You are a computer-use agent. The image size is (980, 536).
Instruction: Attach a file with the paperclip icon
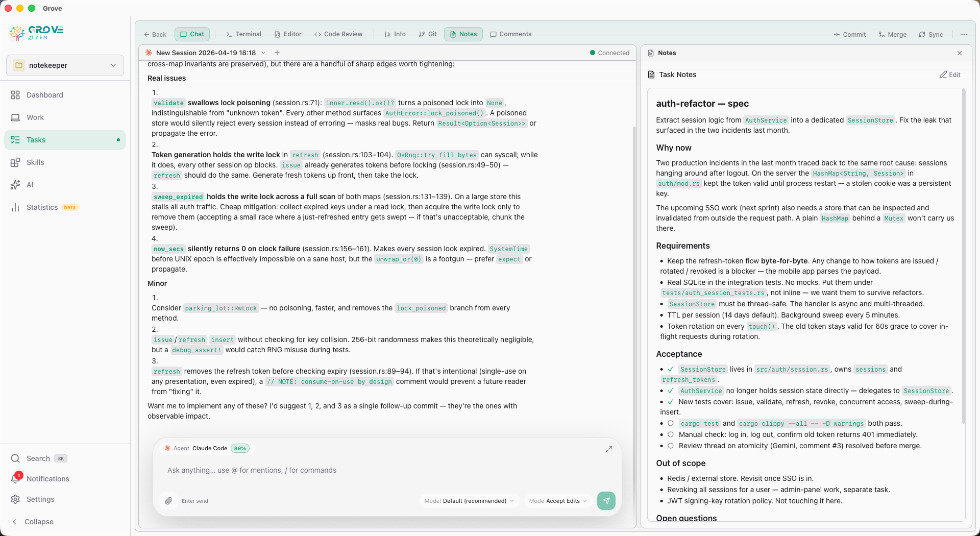point(168,501)
